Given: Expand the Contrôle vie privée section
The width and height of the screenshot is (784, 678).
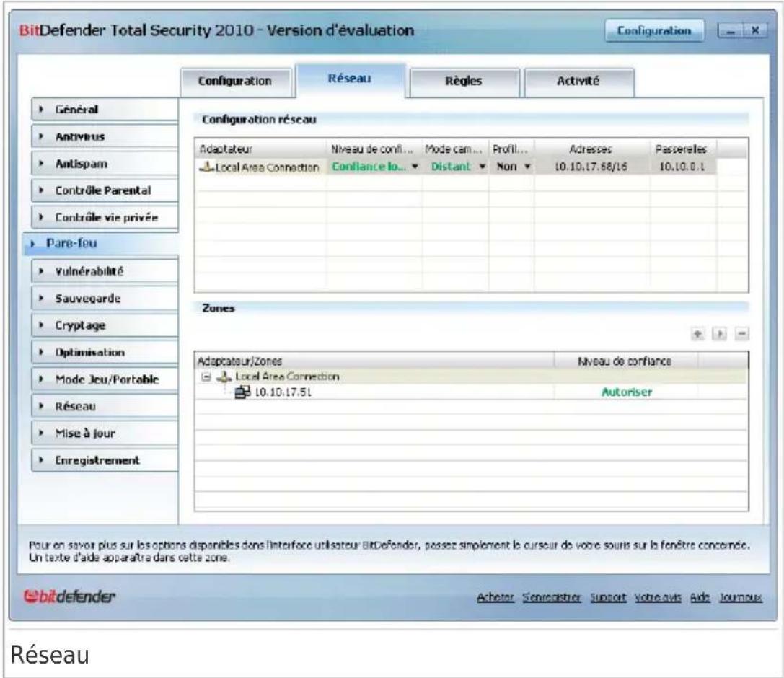Looking at the screenshot, I should (105, 218).
